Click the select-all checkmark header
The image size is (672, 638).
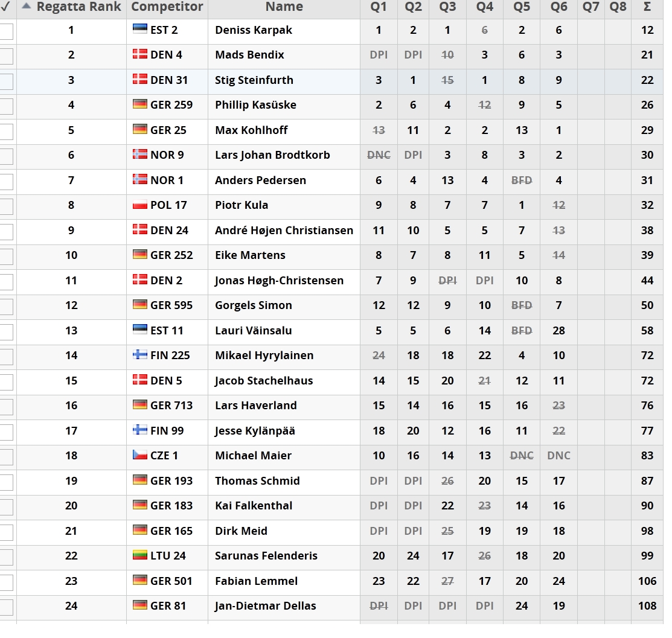pos(6,6)
